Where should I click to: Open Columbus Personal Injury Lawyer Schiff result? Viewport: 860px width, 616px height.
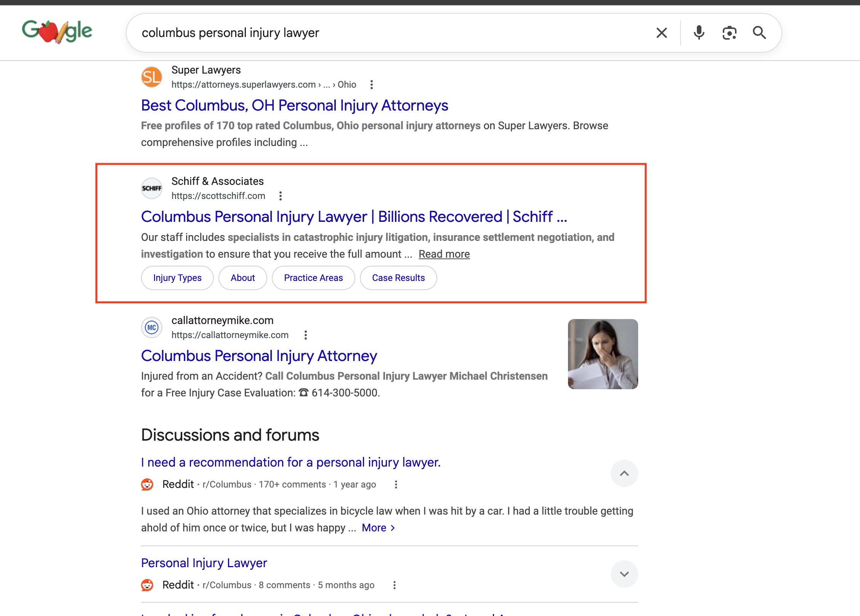354,217
